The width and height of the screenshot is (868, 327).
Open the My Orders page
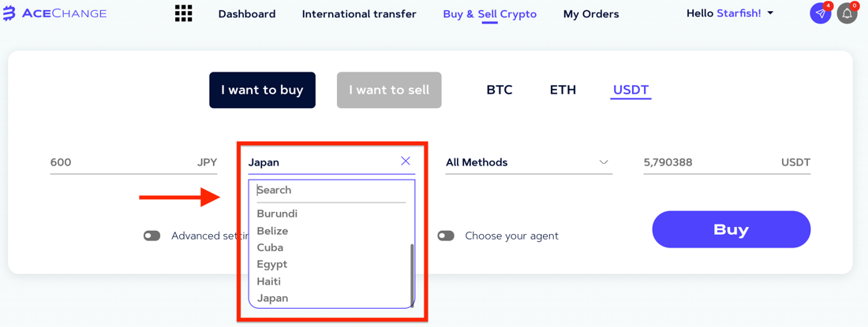591,14
